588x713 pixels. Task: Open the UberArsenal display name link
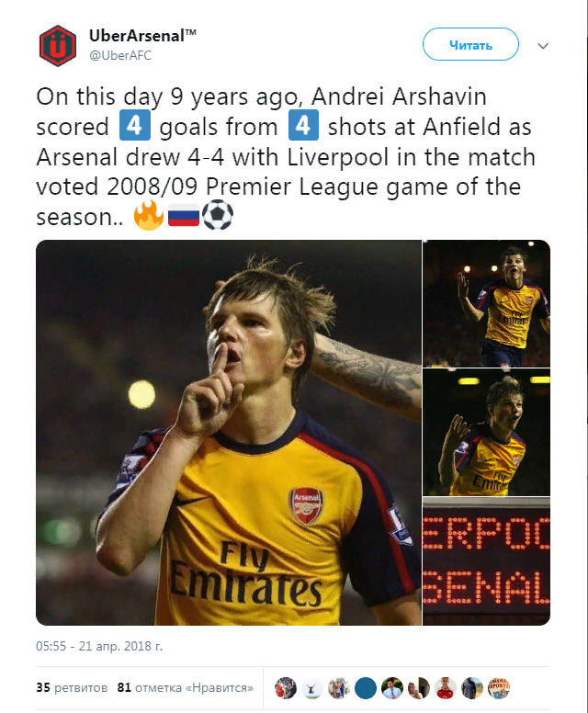pyautogui.click(x=142, y=36)
